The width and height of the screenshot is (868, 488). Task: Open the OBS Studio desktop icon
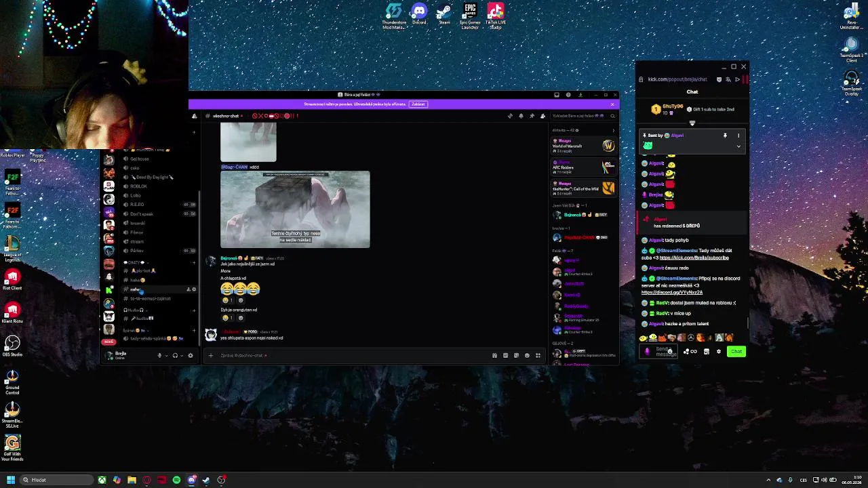[12, 346]
